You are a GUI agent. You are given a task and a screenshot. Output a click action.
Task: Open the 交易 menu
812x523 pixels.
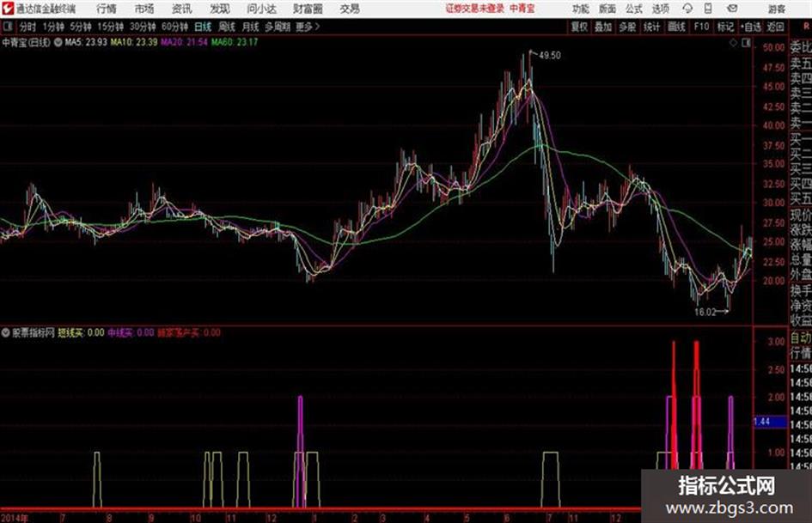click(x=350, y=9)
